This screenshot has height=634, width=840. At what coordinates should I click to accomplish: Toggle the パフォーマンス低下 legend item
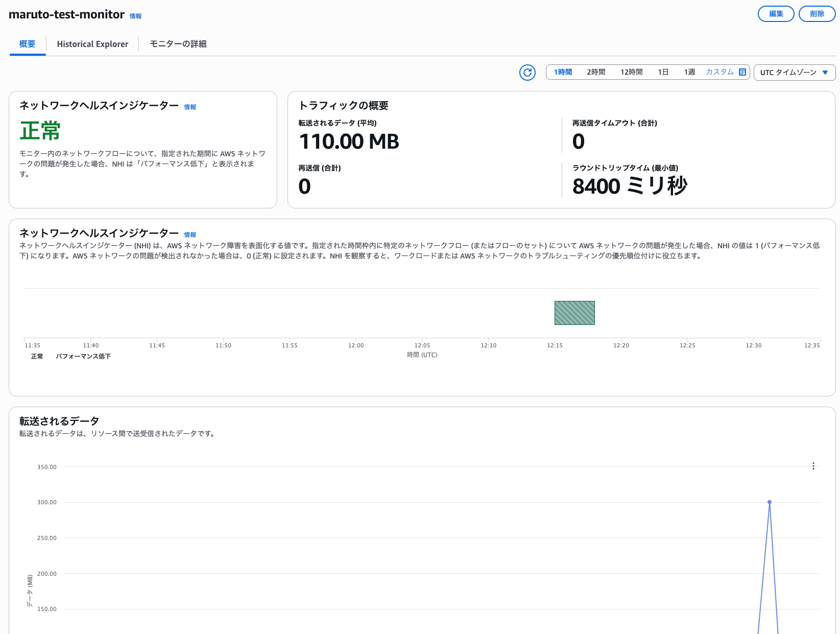point(83,357)
